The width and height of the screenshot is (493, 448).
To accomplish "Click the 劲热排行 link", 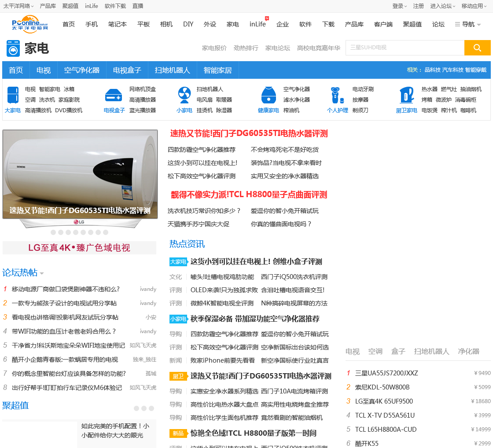I will (x=246, y=48).
